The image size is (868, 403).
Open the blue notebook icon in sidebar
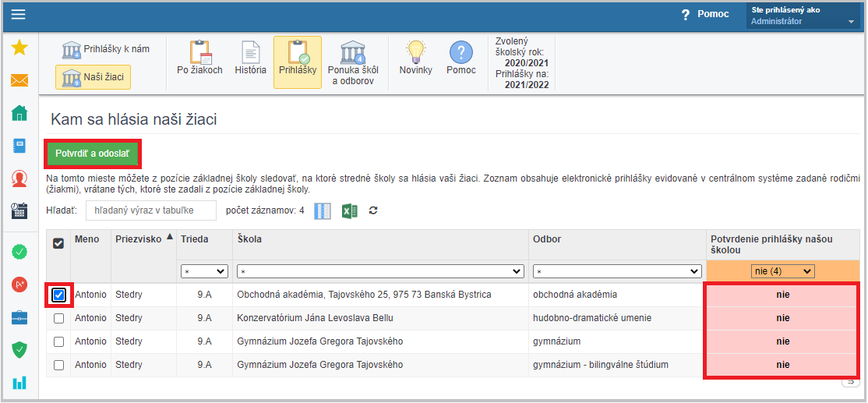point(19,146)
